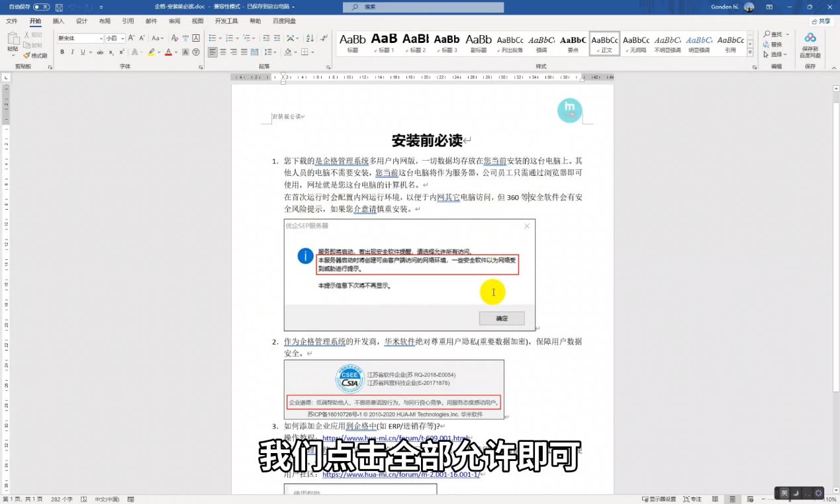Switch to the Review tab
The height and width of the screenshot is (504, 840).
click(174, 21)
